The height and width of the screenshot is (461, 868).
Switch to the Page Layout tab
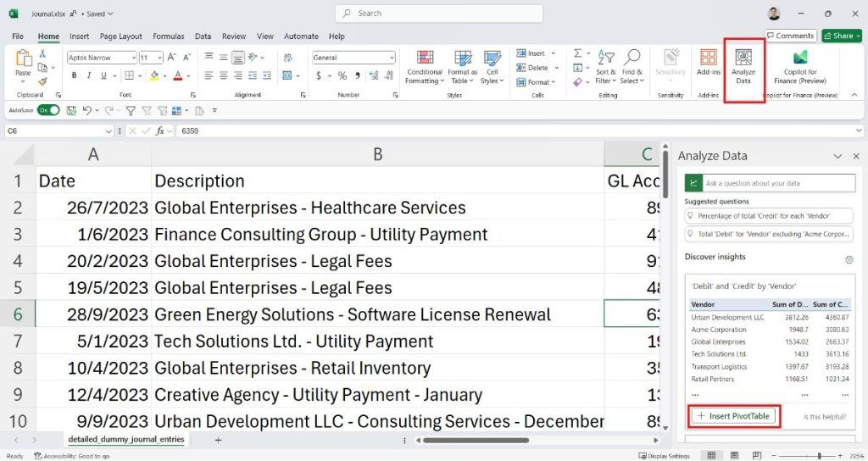click(x=120, y=36)
